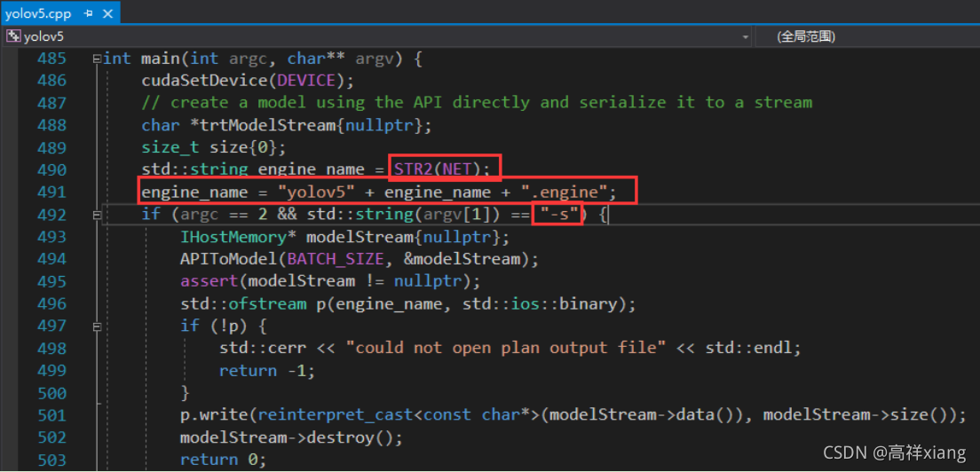Click line number 494 in the margin
Viewport: 980px width, 472px height.
(51, 259)
